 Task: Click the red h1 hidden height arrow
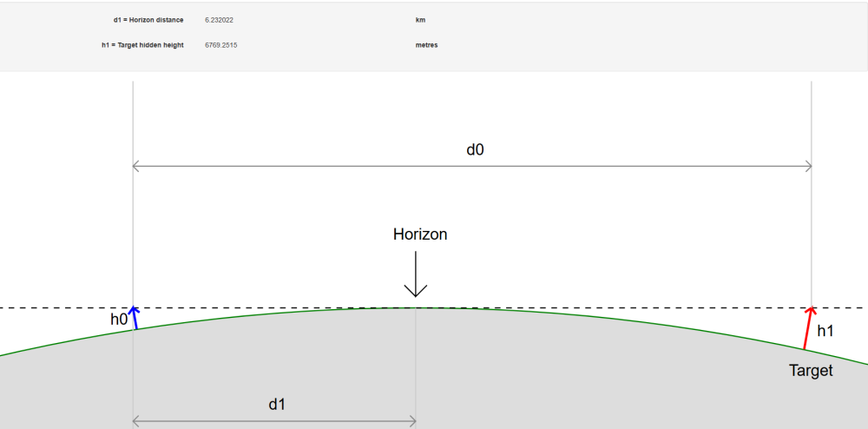tap(809, 328)
